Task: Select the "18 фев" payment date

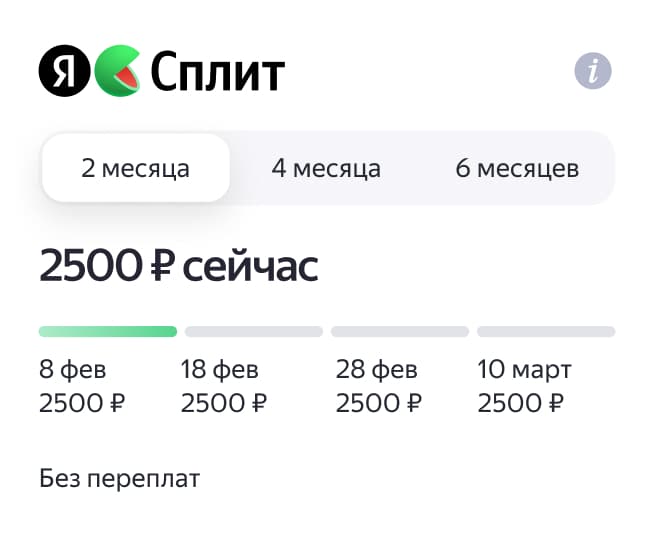Action: click(x=220, y=370)
